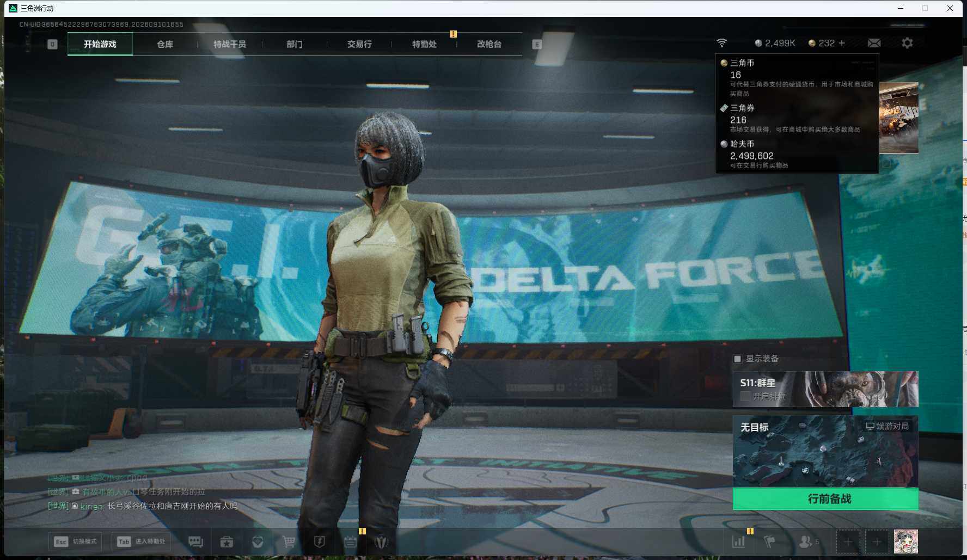Open the bar chart statistics icon
Viewport: 967px width, 560px height.
click(738, 541)
